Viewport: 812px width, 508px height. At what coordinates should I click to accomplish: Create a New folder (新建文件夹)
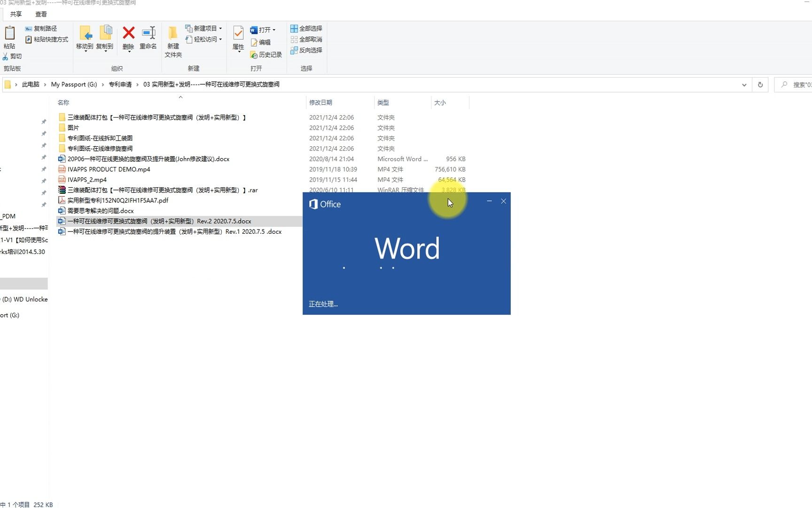173,41
